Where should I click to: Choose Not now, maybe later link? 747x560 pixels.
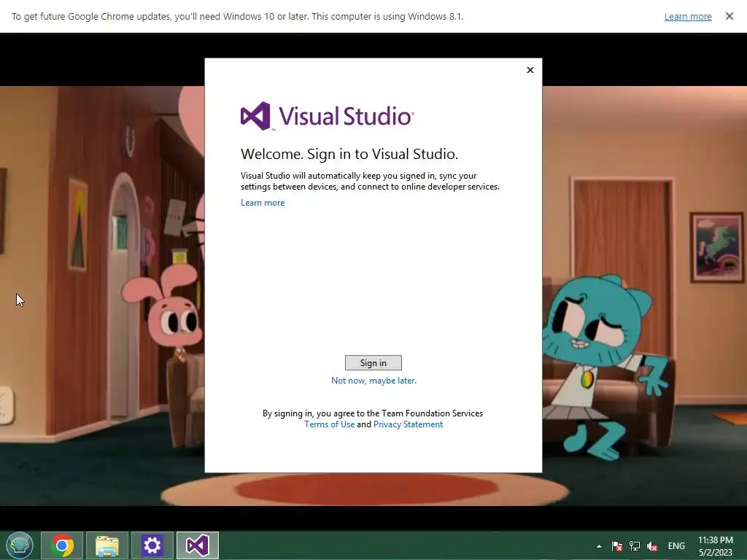click(x=373, y=381)
